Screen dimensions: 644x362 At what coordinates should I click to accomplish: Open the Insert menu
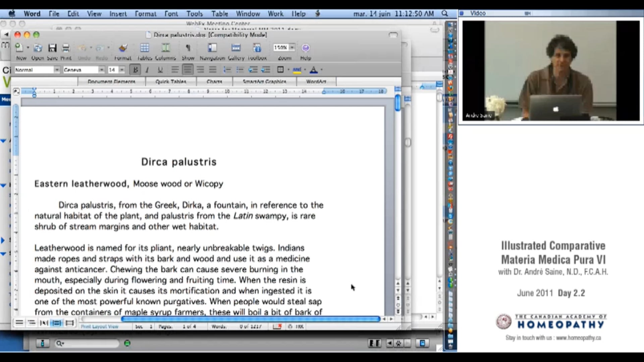coord(118,14)
